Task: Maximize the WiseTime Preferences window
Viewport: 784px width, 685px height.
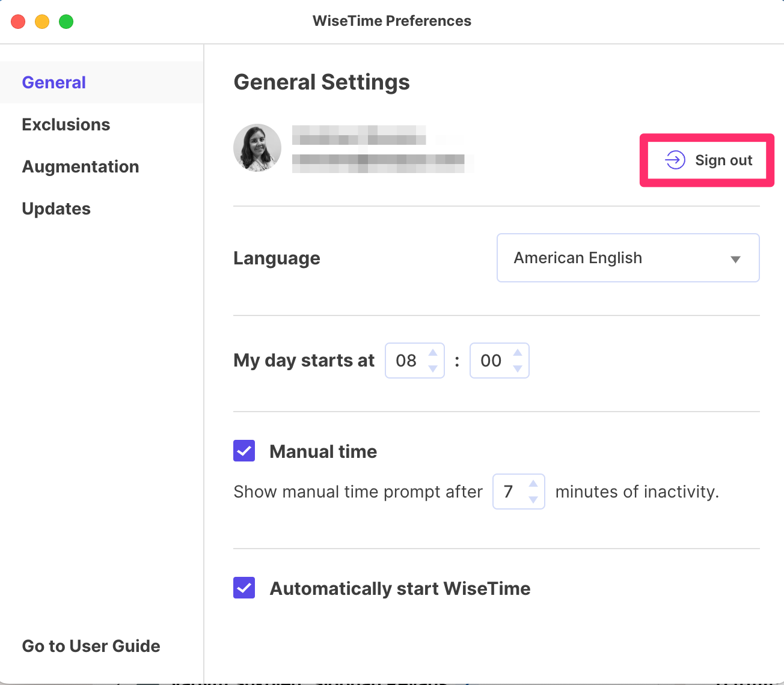Action: point(66,22)
